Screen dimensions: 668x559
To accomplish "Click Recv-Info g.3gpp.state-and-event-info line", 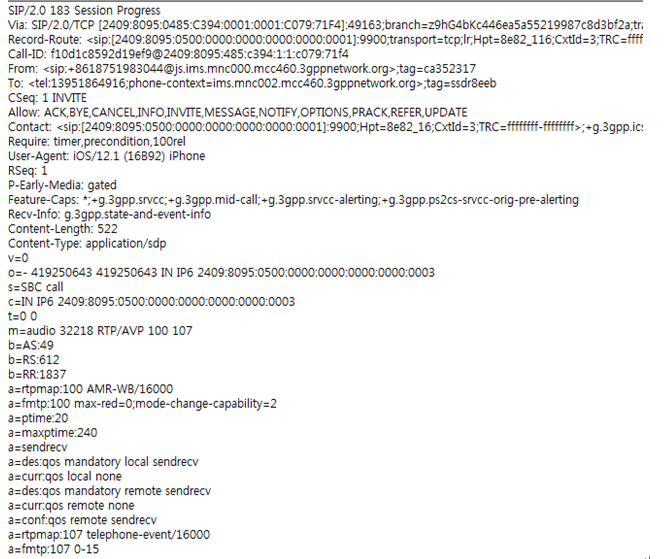I will point(109,214).
